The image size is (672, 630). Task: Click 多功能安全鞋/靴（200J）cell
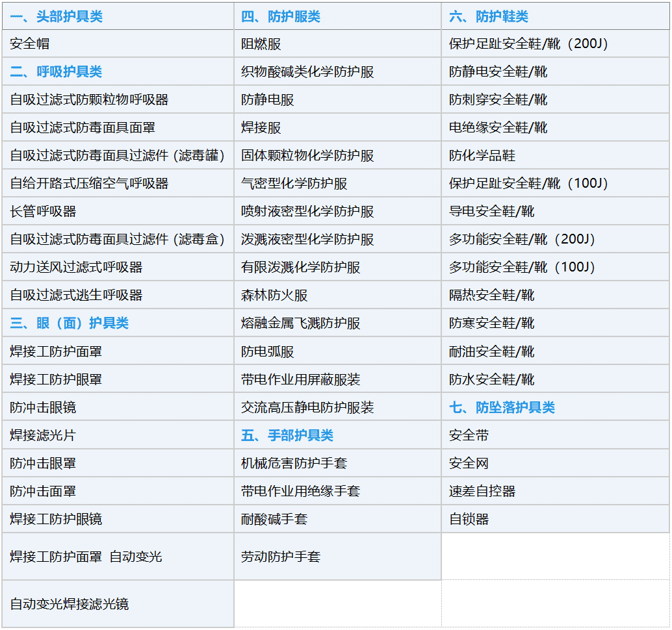coord(556,239)
